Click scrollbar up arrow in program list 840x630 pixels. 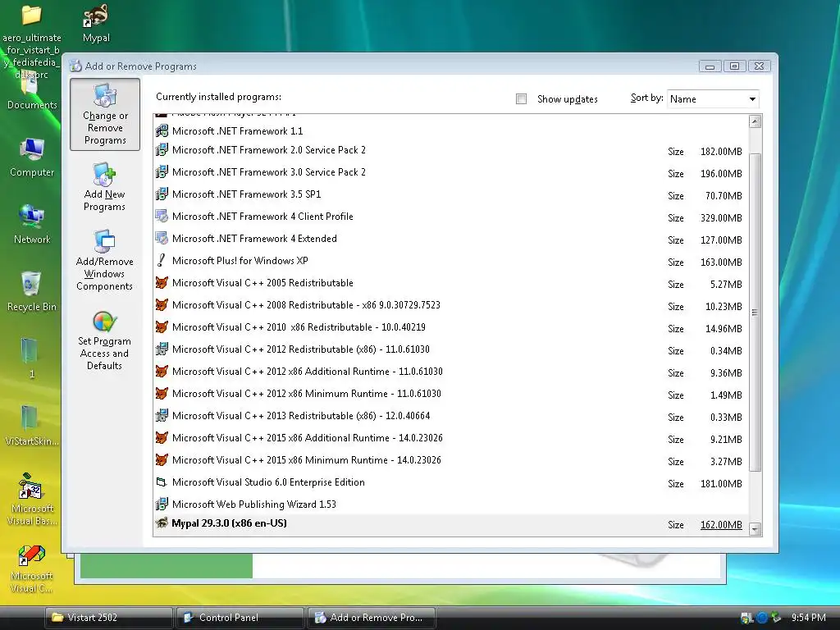pos(755,121)
